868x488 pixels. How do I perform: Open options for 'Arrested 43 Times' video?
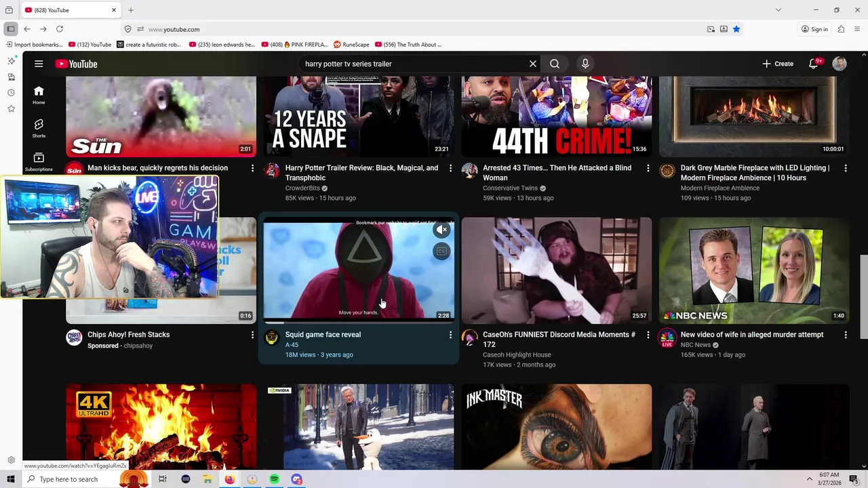tap(648, 168)
